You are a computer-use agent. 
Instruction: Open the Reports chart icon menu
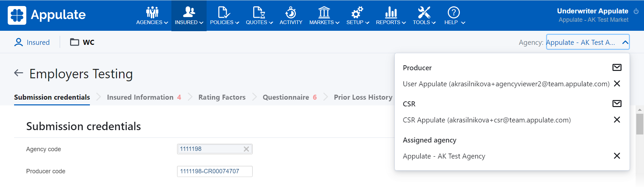pyautogui.click(x=391, y=12)
